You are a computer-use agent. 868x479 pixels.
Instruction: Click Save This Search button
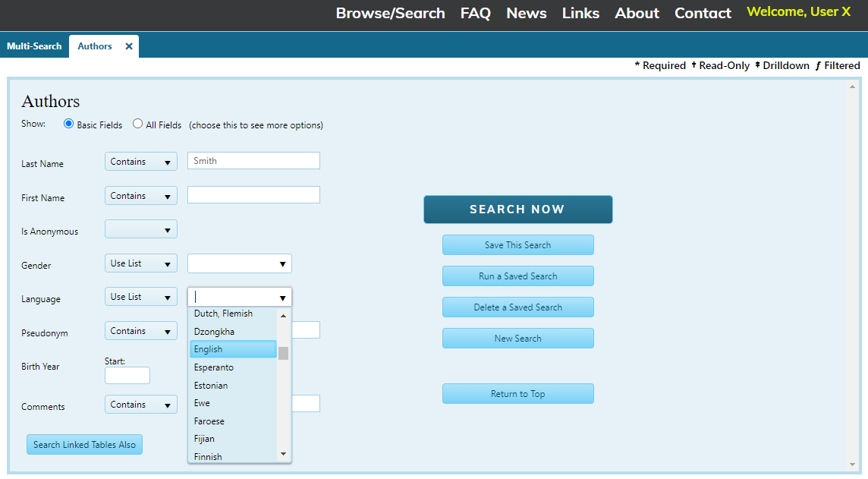tap(517, 245)
